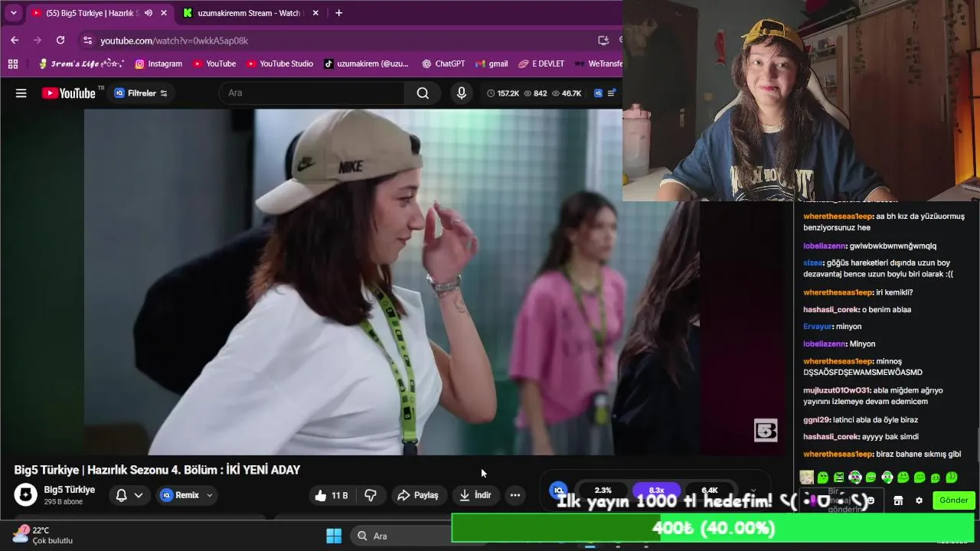The height and width of the screenshot is (551, 980).
Task: Open the vidIQ list icon in the header
Action: tap(611, 93)
